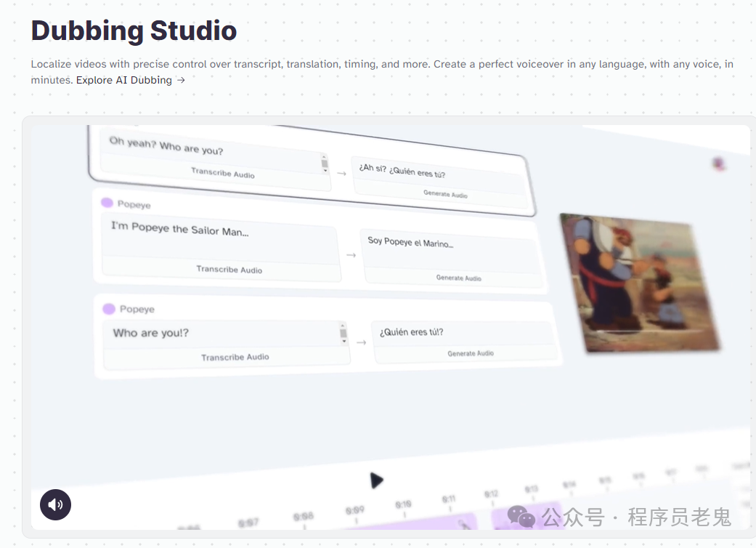Click the 0:12 marker on the timeline

491,494
